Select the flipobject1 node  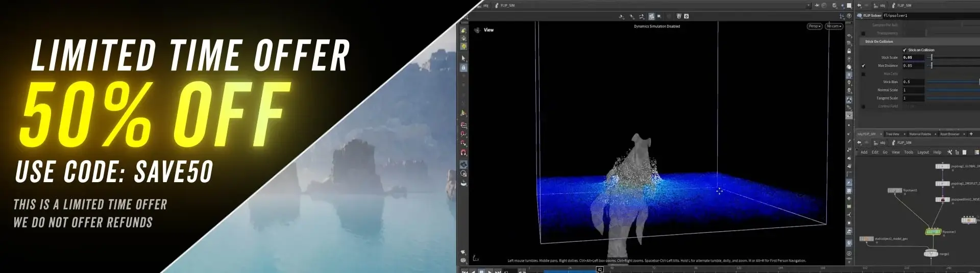(x=894, y=190)
